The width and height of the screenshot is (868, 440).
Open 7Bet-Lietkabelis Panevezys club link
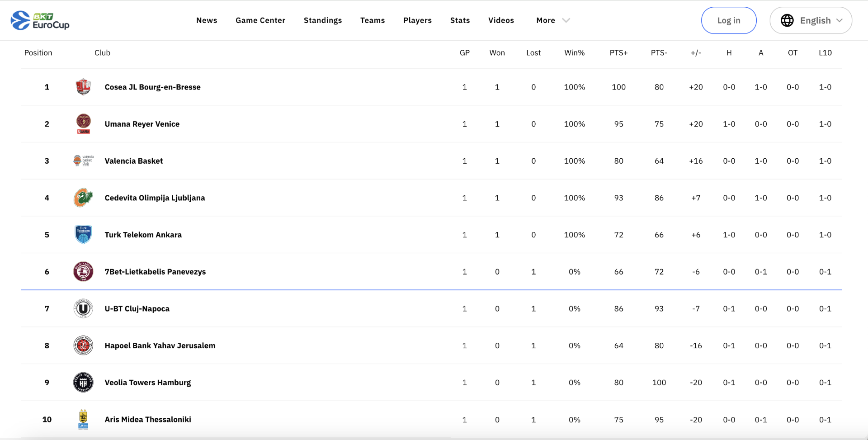click(155, 271)
